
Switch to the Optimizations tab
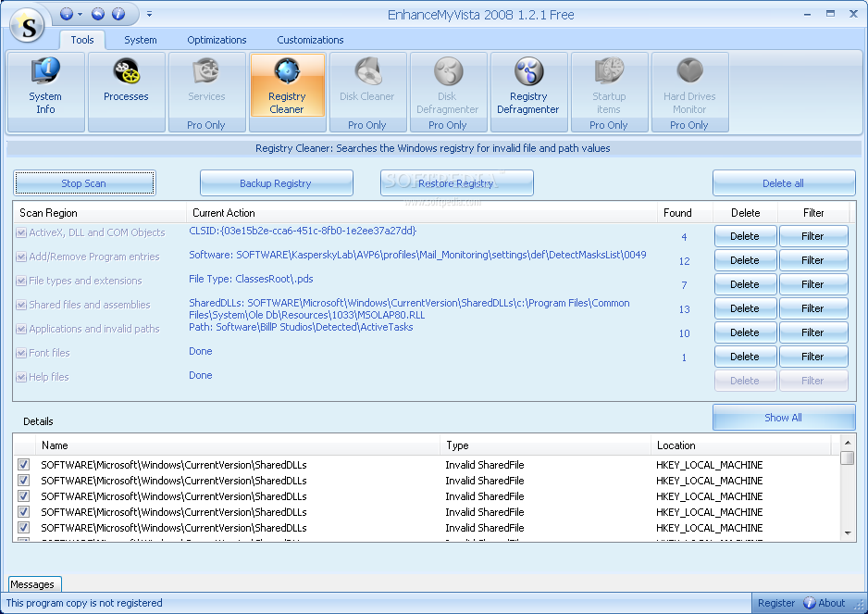(x=217, y=40)
